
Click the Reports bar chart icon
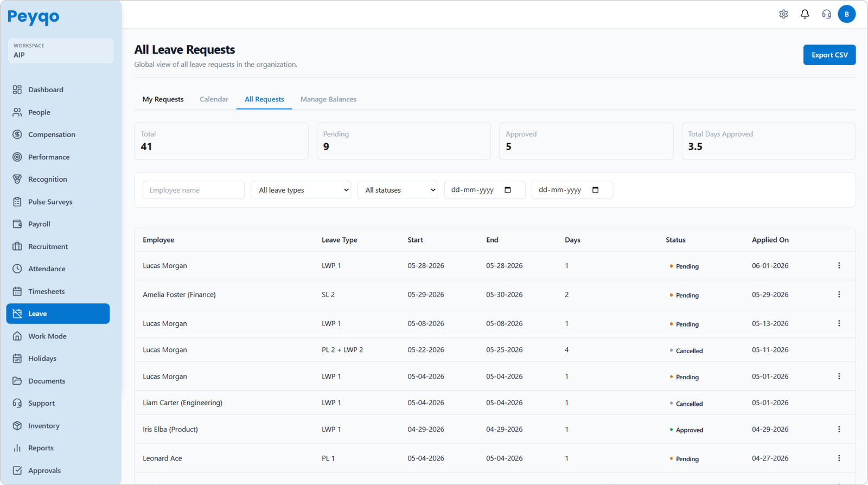[17, 448]
